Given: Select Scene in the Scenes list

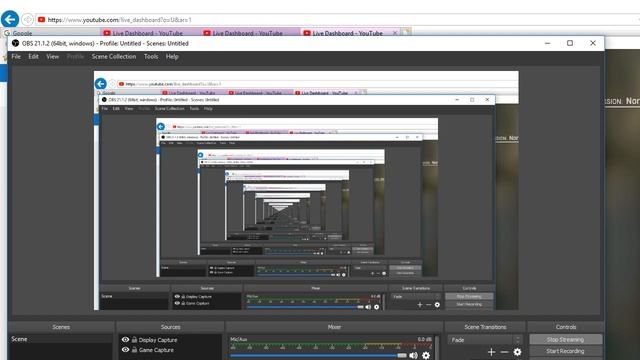Looking at the screenshot, I should (60, 339).
